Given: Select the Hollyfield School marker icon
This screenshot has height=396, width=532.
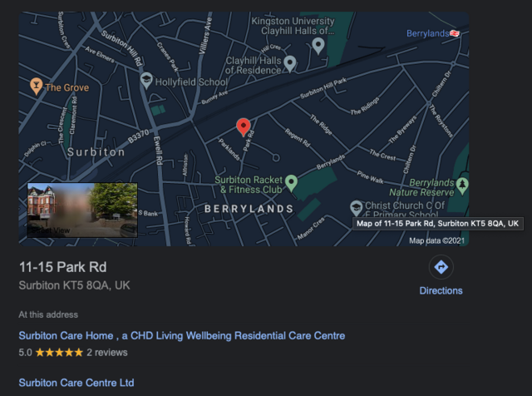Looking at the screenshot, I should tap(146, 81).
